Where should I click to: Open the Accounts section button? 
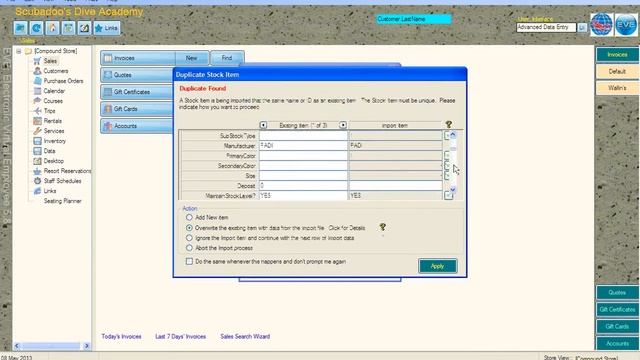click(x=137, y=126)
